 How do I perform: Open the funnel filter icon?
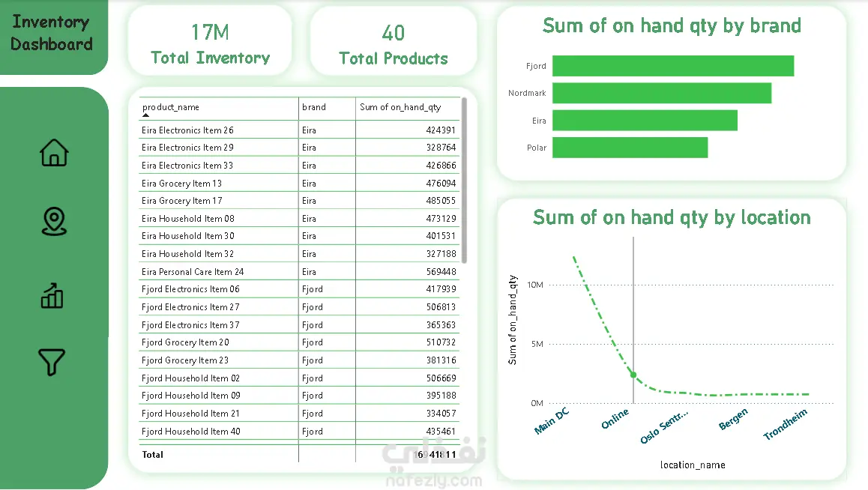[x=52, y=362]
